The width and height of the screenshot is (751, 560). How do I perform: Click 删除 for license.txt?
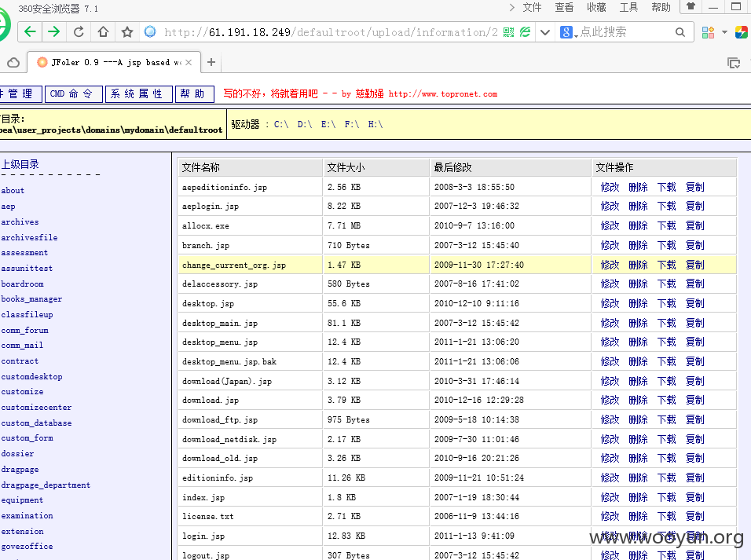(638, 516)
